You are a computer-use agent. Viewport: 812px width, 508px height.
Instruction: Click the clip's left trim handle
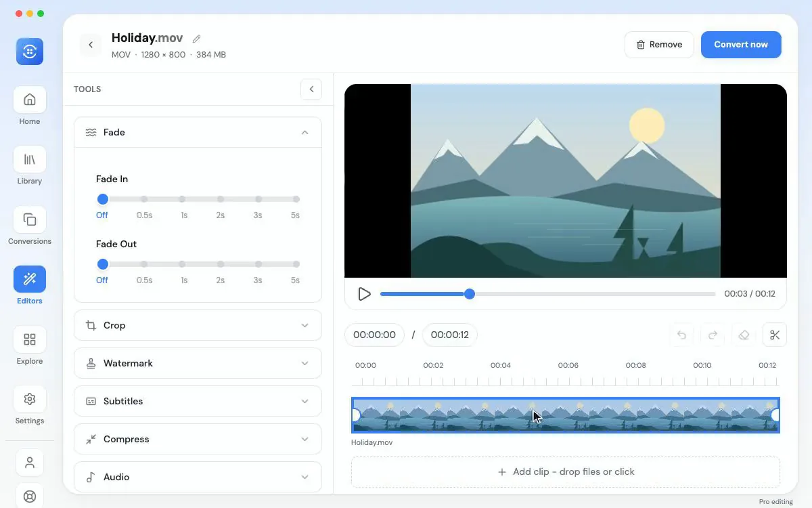(355, 415)
